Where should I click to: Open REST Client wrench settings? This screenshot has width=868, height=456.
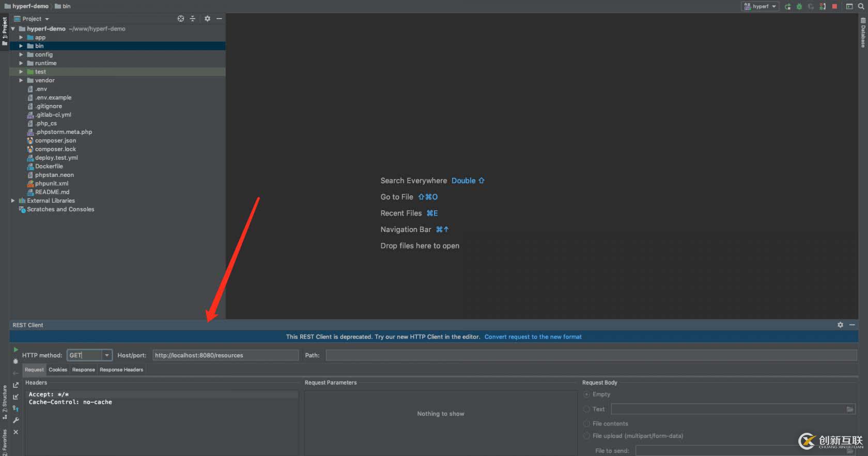(16, 420)
